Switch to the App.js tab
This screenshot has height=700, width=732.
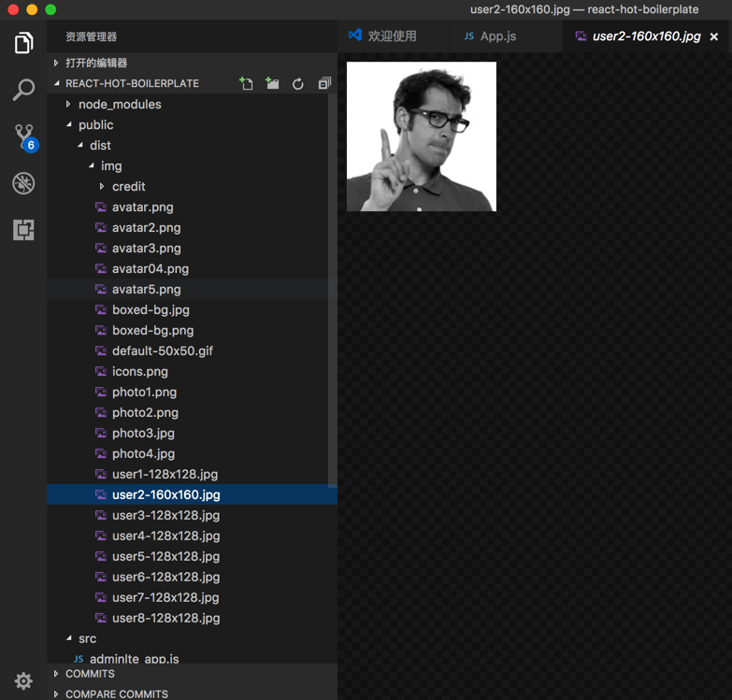506,36
